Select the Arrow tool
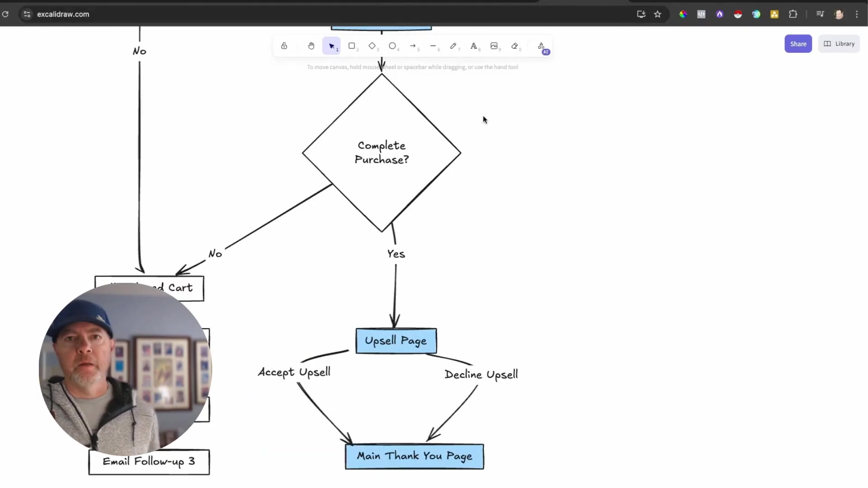The image size is (868, 488). tap(413, 46)
